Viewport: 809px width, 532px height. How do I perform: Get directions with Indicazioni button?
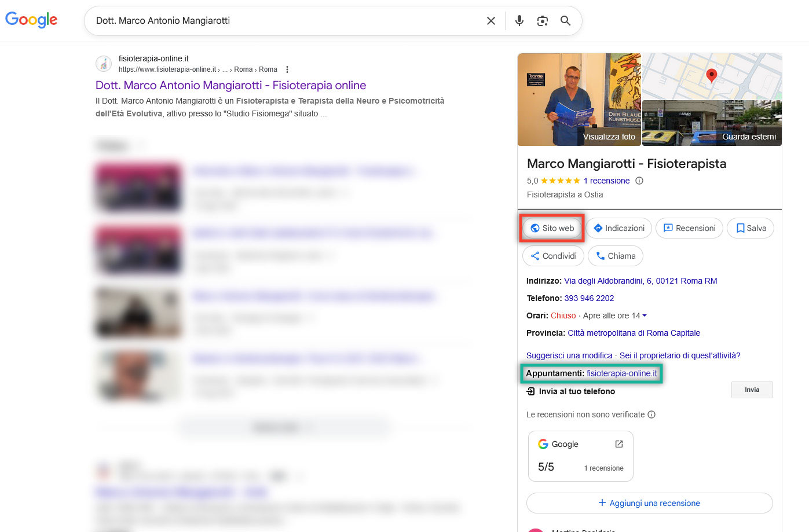click(x=619, y=228)
